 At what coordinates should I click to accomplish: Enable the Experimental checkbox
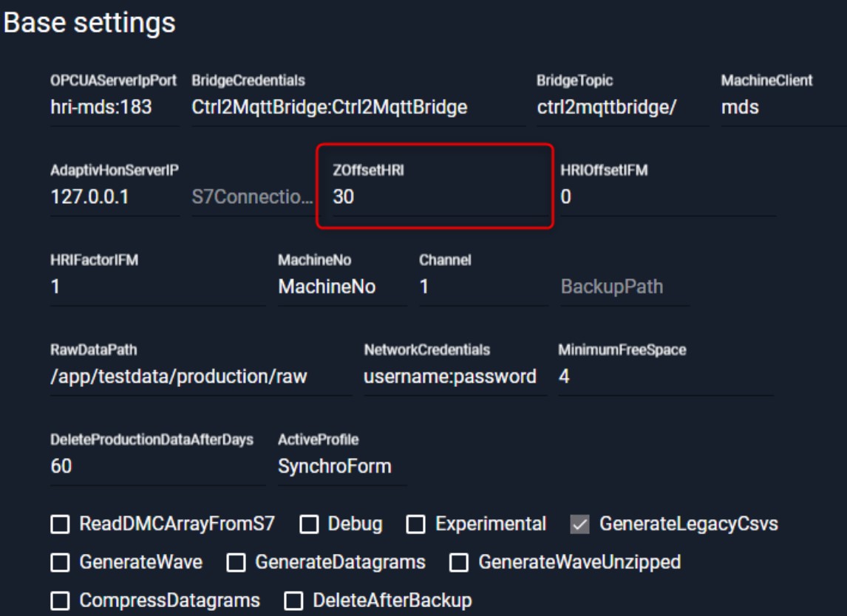coord(417,524)
